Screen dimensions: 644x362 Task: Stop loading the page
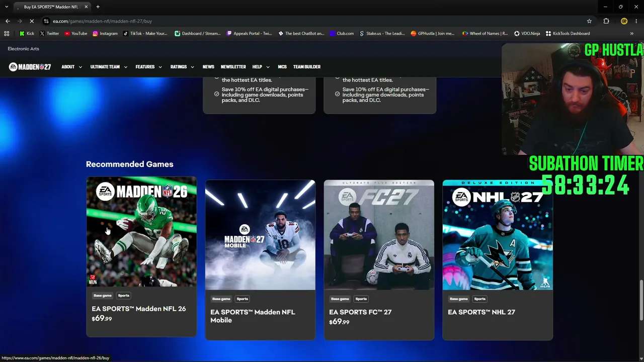(x=32, y=21)
